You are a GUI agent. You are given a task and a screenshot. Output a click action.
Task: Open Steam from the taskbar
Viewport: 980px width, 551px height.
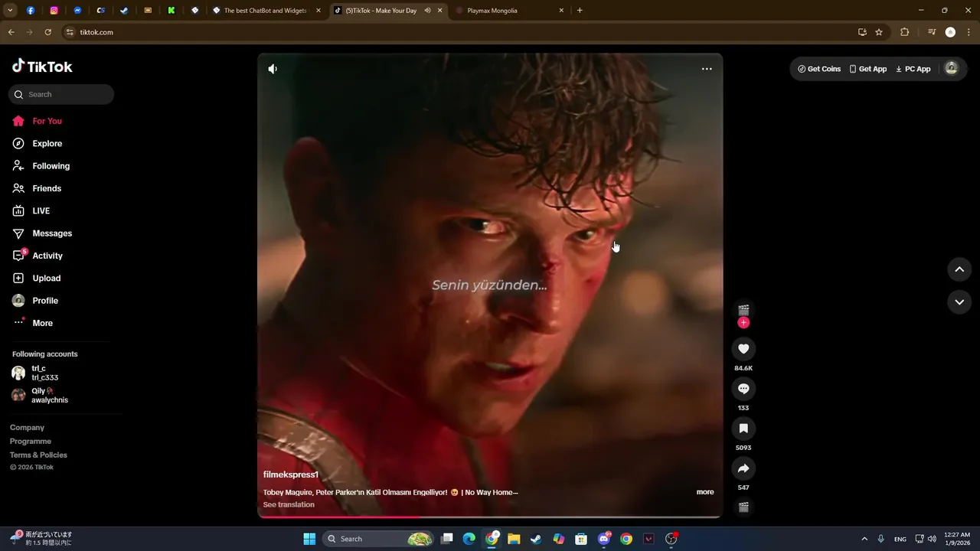pos(536,539)
